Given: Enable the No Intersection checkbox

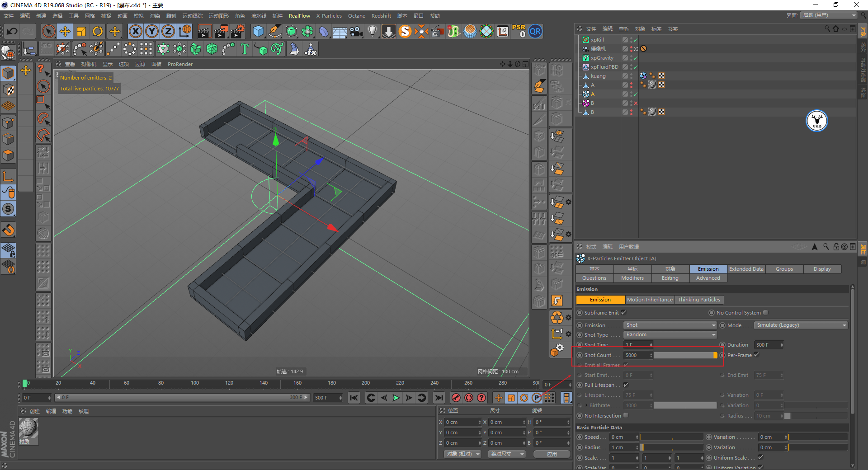Looking at the screenshot, I should click(626, 415).
